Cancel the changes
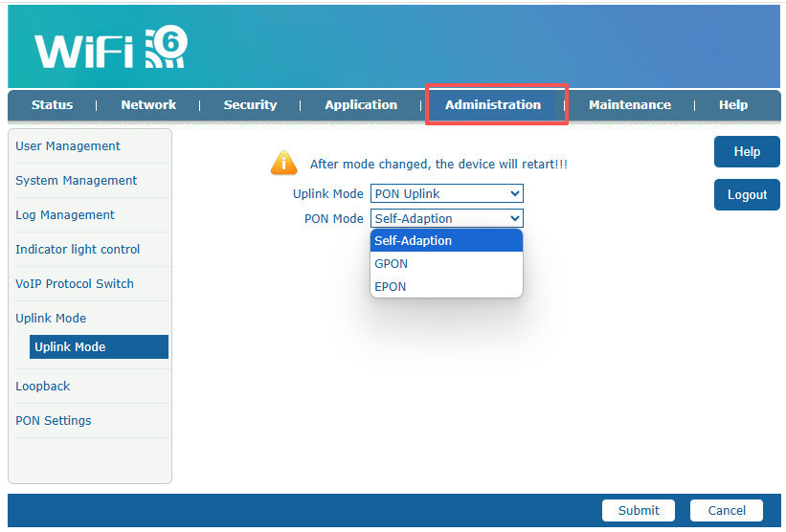 coord(727,510)
